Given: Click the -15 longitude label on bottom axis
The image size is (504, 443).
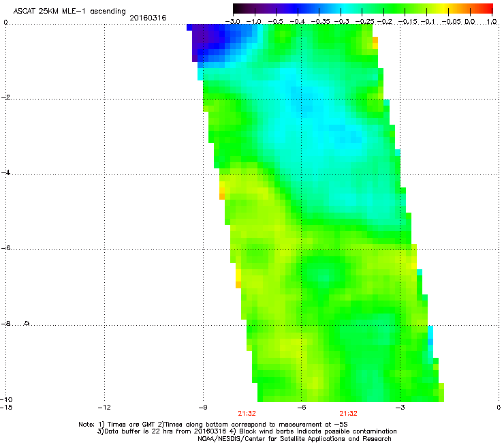Looking at the screenshot, I should pos(6,408).
